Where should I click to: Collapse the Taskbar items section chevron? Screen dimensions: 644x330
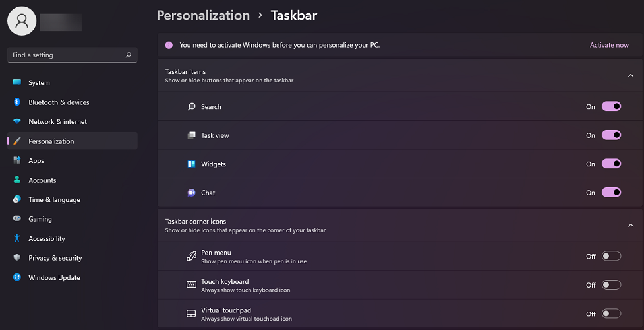click(630, 75)
